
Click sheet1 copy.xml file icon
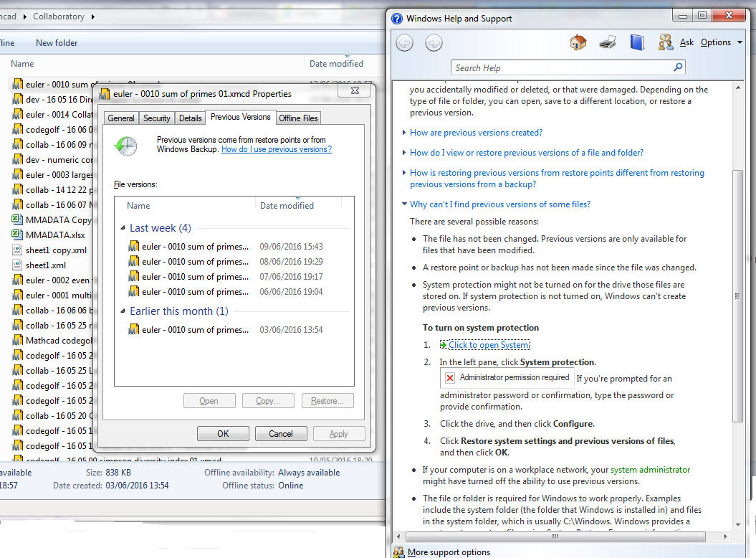coord(17,250)
